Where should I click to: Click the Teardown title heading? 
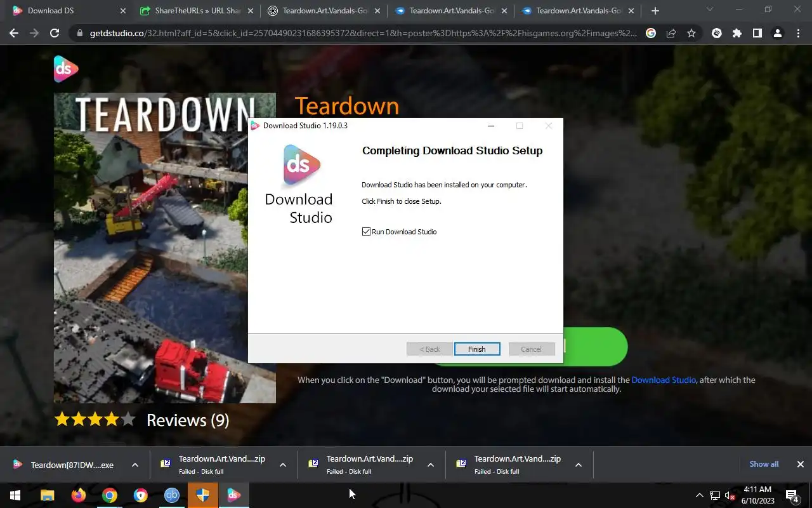click(x=347, y=106)
